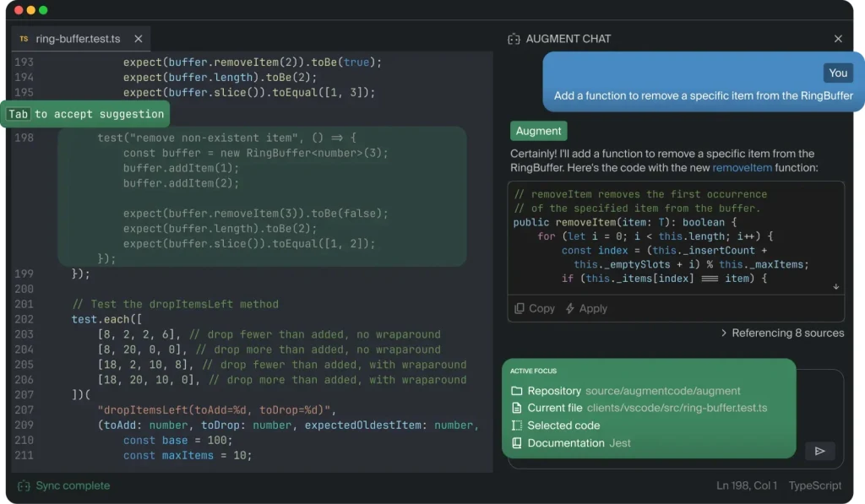Expand the Referencing 8 sources section
The image size is (865, 504).
pos(782,333)
